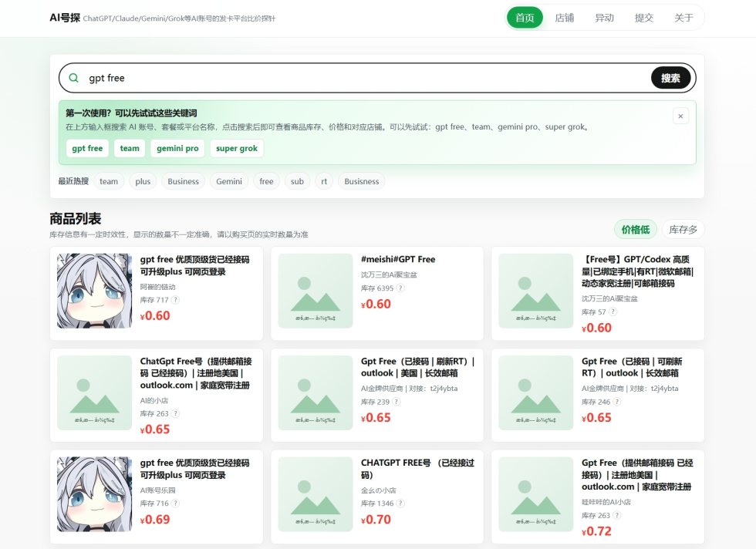The height and width of the screenshot is (549, 756).
Task: Open #meishi#GPT Free product title
Action: point(398,259)
